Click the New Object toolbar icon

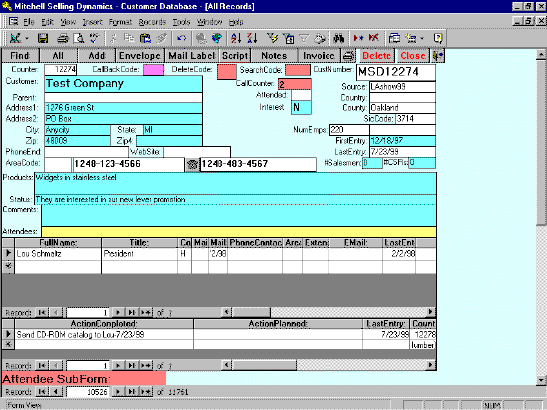point(410,38)
